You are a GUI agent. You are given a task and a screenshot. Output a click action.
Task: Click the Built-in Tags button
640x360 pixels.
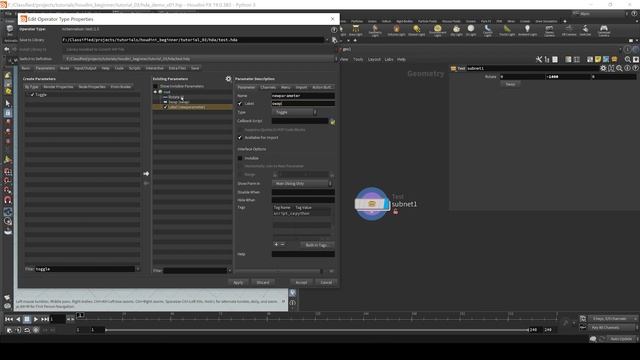tap(317, 245)
